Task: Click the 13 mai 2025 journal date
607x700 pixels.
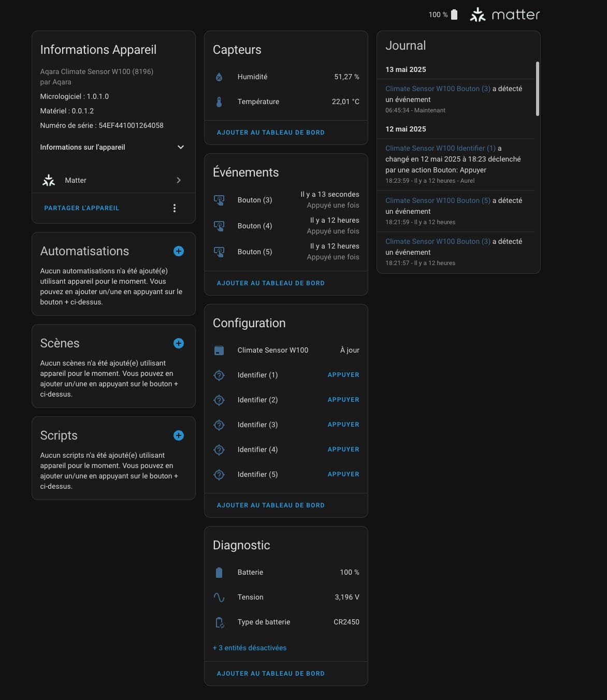Action: [x=406, y=69]
